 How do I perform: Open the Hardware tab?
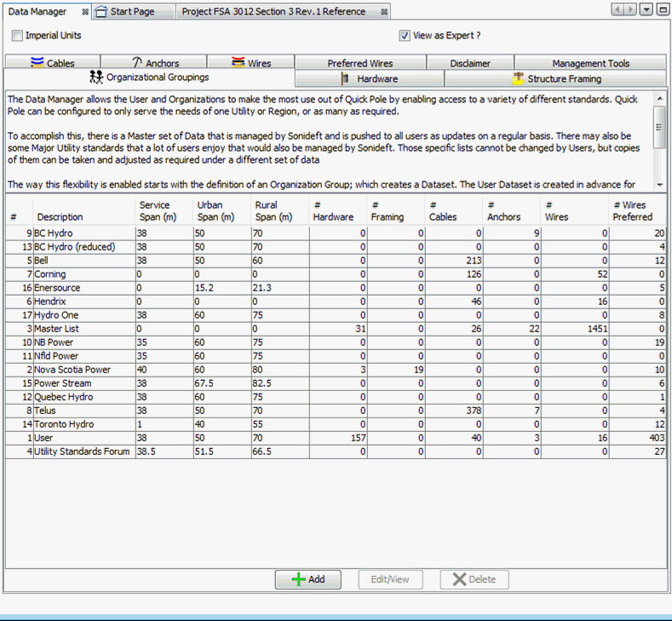coord(370,79)
